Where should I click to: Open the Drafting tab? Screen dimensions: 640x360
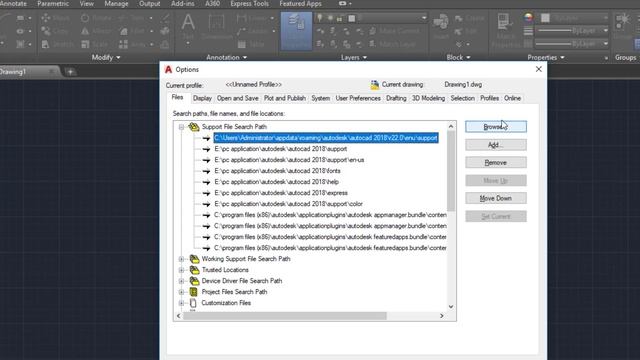[396, 98]
